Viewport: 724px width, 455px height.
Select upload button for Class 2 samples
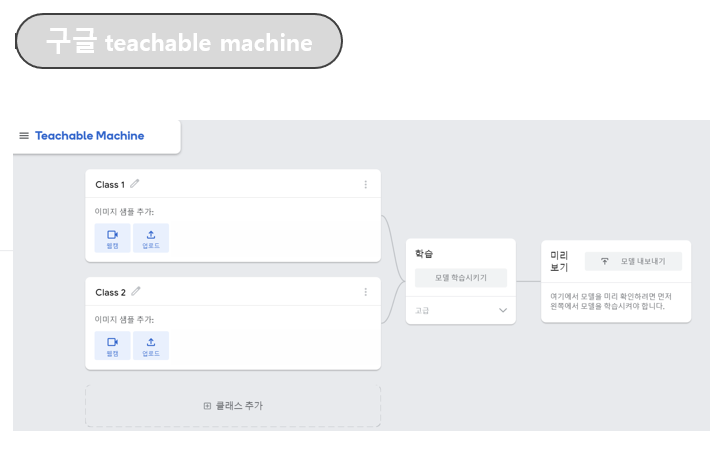click(x=151, y=346)
